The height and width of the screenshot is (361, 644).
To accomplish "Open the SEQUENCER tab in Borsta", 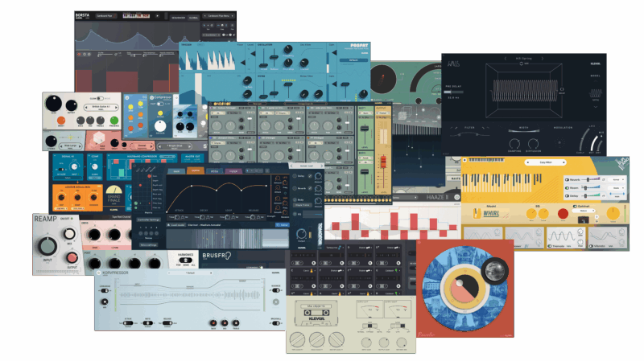I will pos(178,18).
